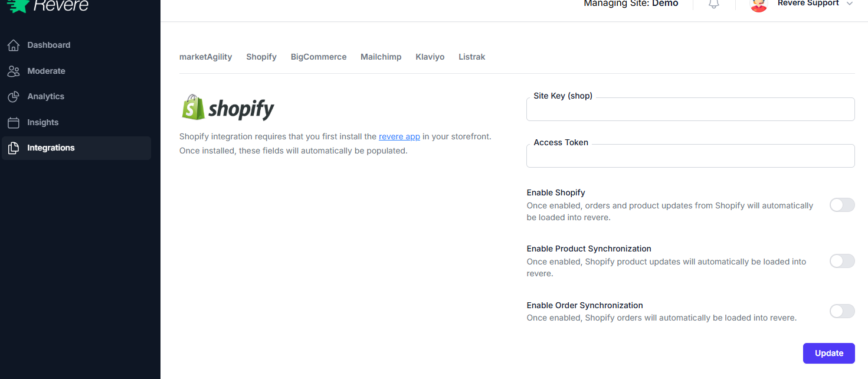Enable Product Synchronization

tap(842, 260)
